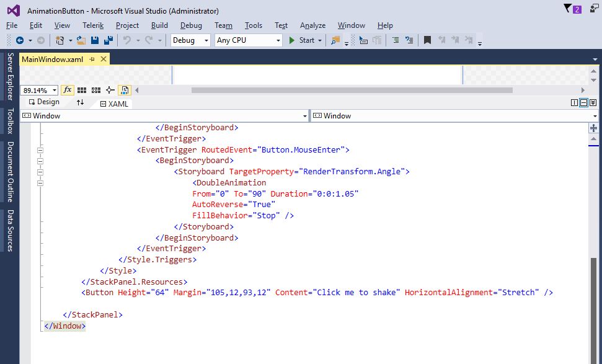Click the Undo icon on the toolbar
Viewport: 602px width, 364px height.
[x=128, y=40]
